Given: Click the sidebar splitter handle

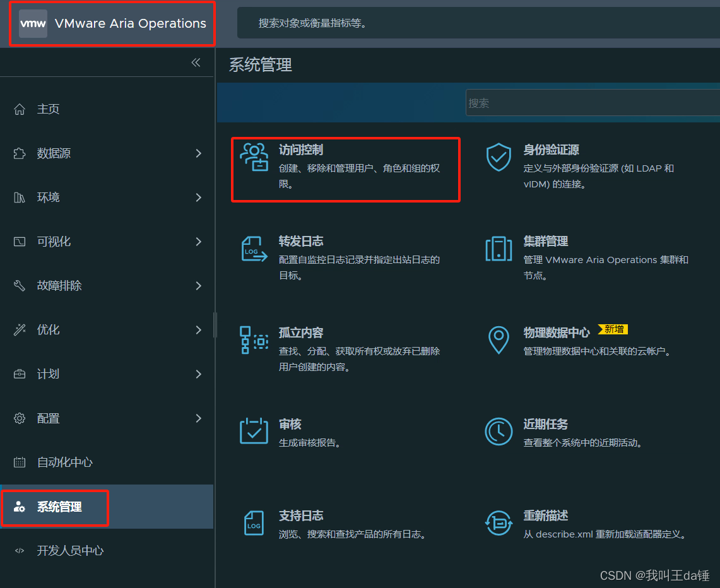Looking at the screenshot, I should 215,325.
